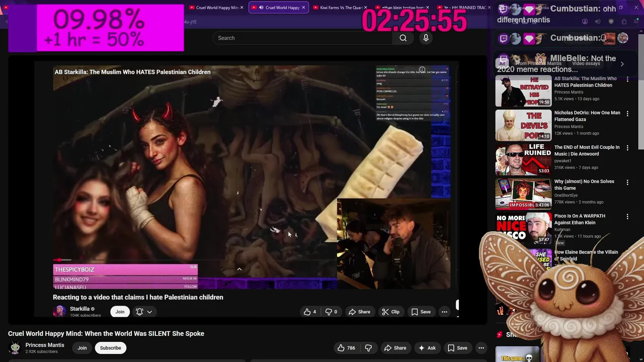644x362 pixels.
Task: Select the All filter chip
Action: coord(502,64)
